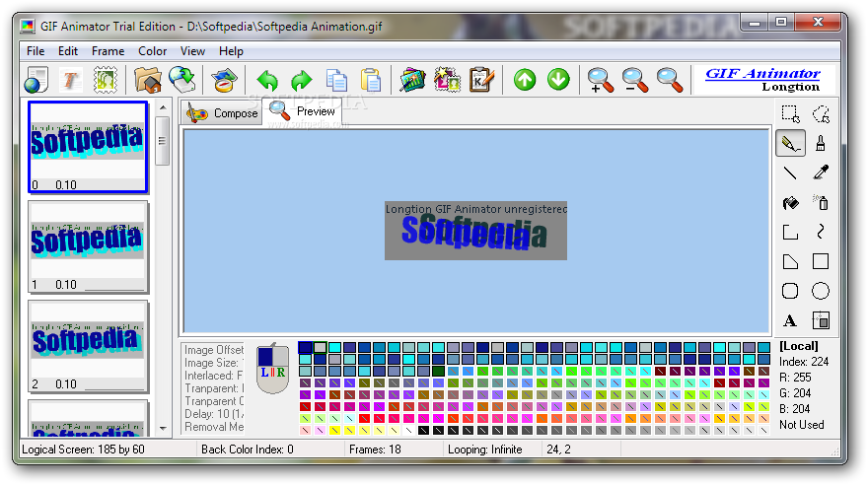Select the square Rectangle tool

click(821, 261)
